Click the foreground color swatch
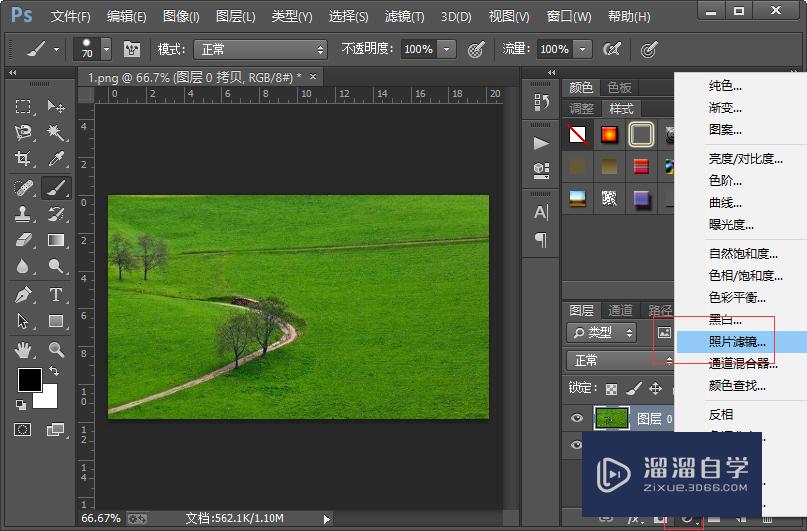The image size is (807, 531). point(29,380)
